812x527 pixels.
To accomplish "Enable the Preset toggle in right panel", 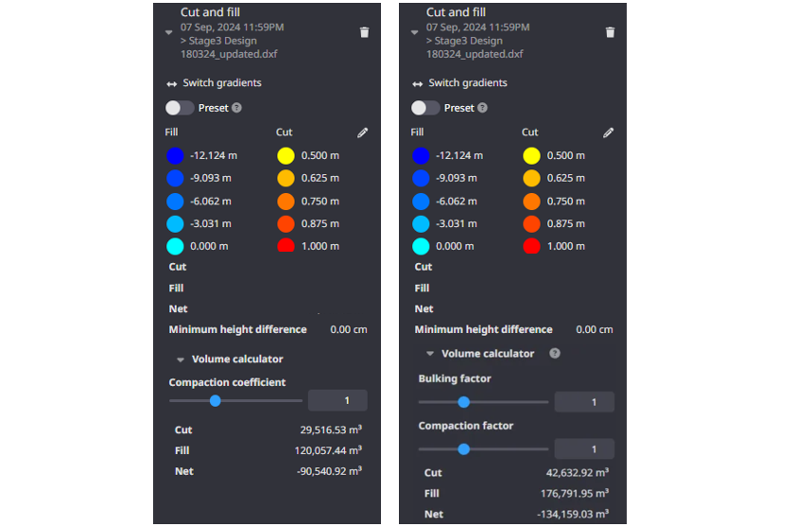I will [x=425, y=108].
